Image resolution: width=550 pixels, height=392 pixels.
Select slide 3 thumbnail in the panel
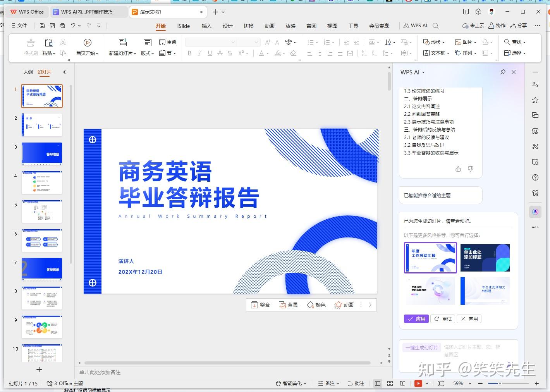(x=41, y=153)
